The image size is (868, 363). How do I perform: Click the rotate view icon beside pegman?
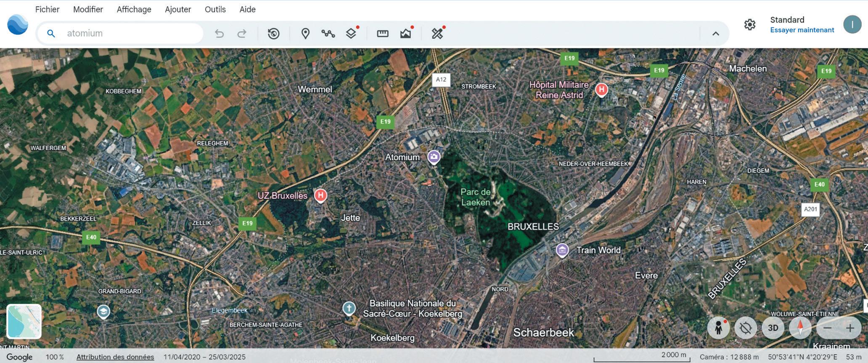click(x=746, y=328)
